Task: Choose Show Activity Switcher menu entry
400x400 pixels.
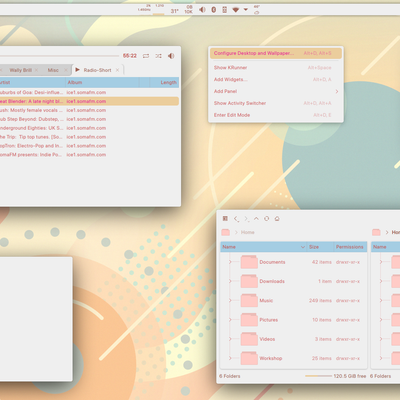Action: tap(276, 103)
